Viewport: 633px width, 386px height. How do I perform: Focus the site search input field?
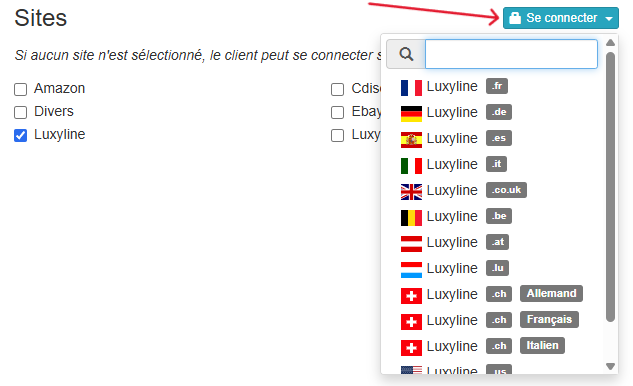click(511, 54)
